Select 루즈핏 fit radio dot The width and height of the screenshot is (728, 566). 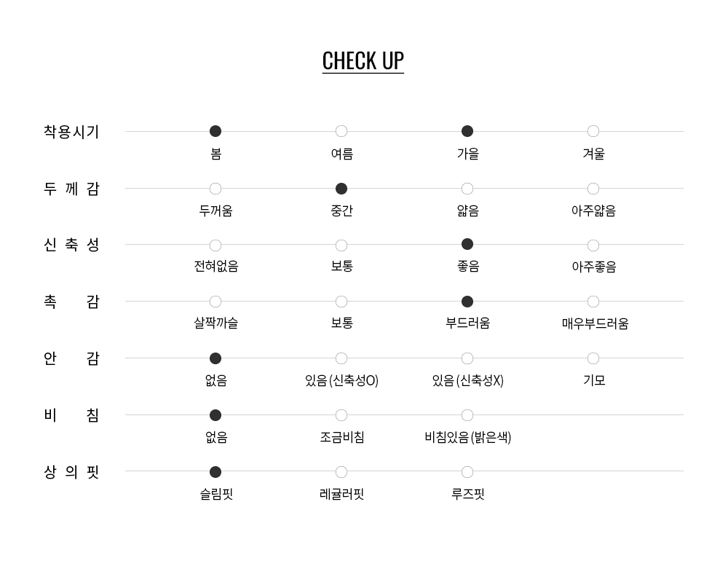[x=467, y=472]
